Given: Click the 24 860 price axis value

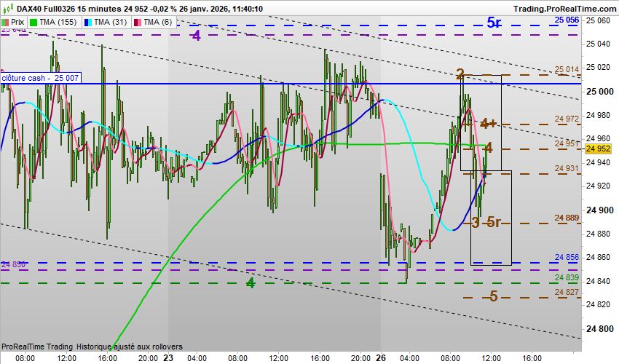Looking at the screenshot, I should 598,258.
